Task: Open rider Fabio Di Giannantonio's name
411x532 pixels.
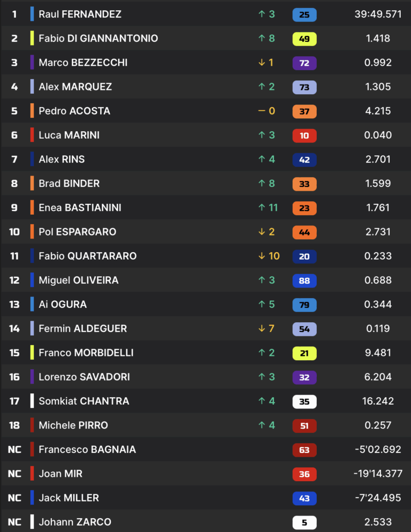Action: click(98, 39)
